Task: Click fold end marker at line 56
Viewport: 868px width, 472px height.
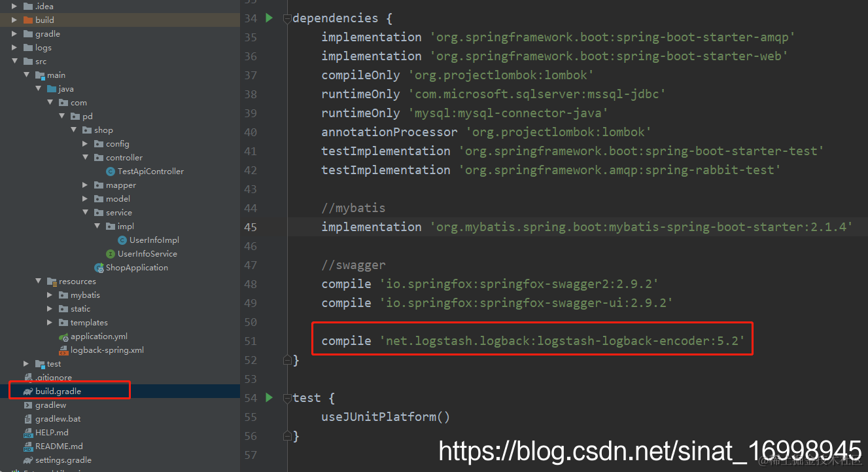Action: click(286, 435)
